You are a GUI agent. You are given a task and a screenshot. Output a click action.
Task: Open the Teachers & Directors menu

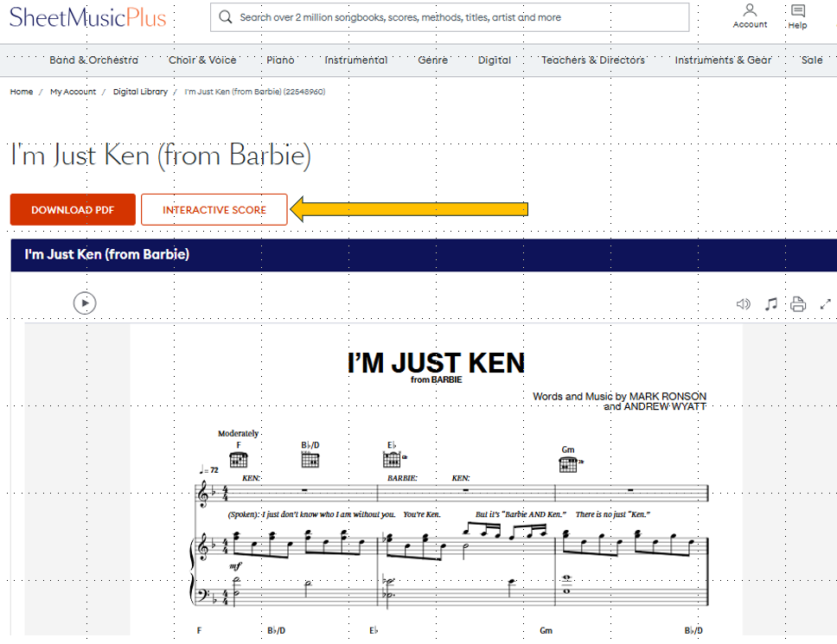592,61
